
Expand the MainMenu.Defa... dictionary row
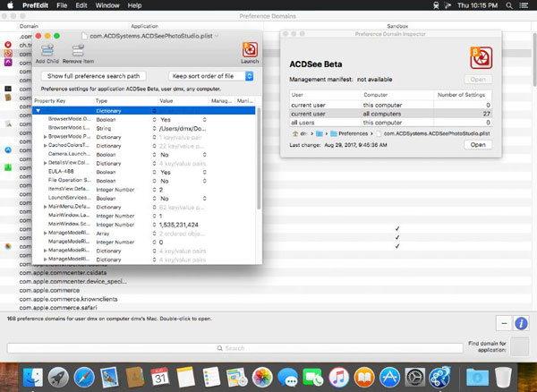[46, 207]
